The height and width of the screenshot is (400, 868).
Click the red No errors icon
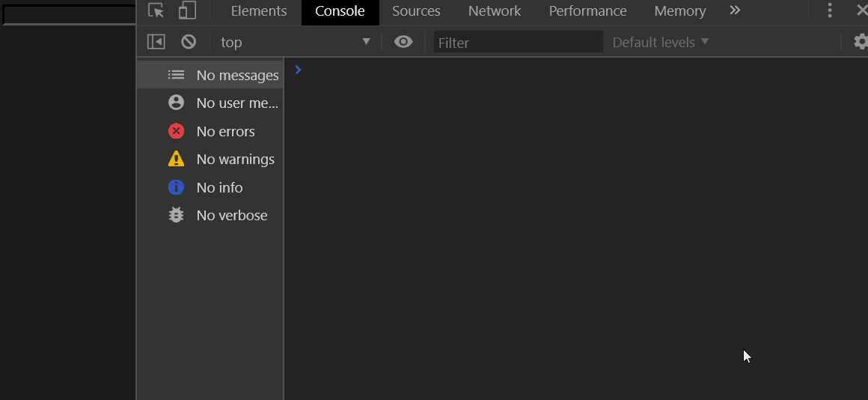[x=176, y=131]
